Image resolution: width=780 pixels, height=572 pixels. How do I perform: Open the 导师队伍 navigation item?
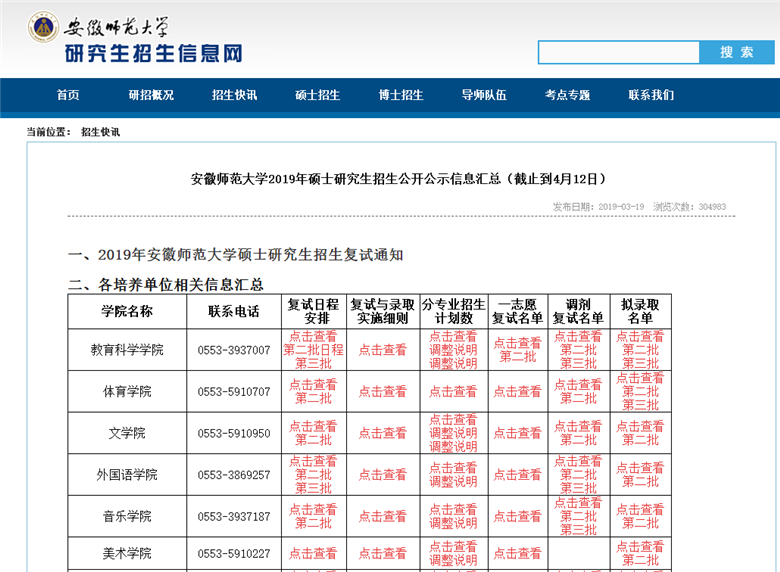pyautogui.click(x=484, y=95)
